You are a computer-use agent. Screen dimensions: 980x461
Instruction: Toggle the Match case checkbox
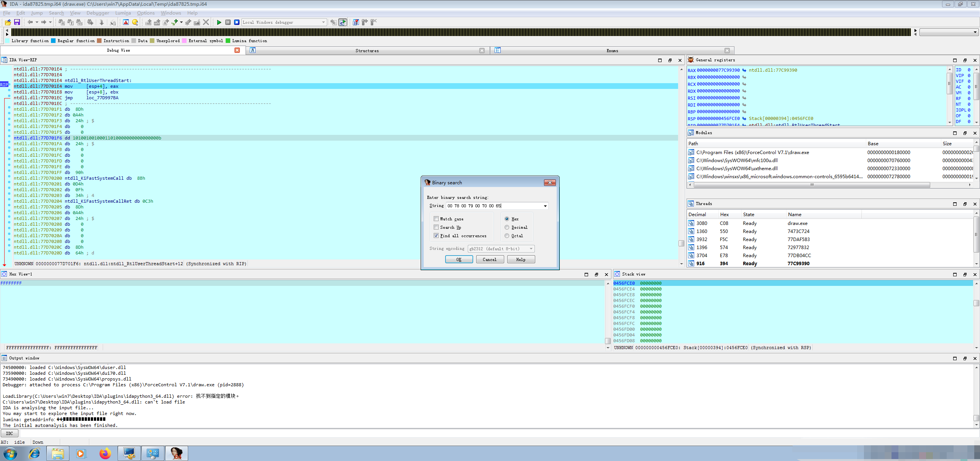[x=436, y=219]
